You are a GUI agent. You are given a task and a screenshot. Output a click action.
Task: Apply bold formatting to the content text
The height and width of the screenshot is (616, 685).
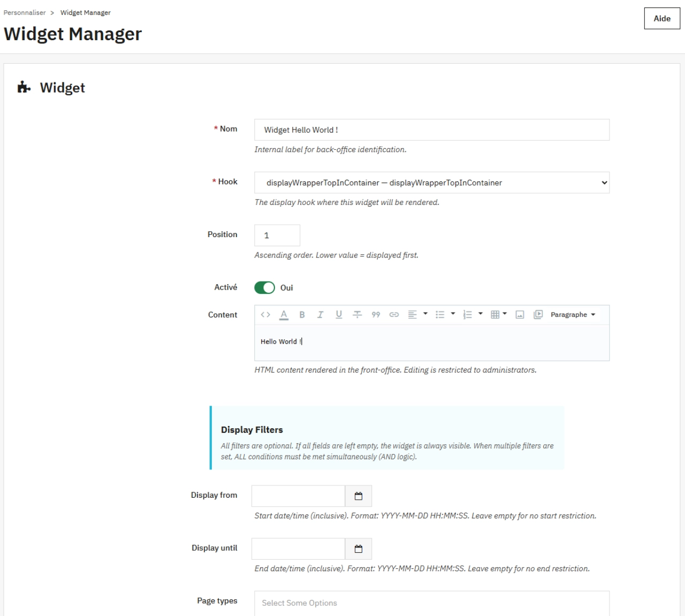[x=302, y=315]
